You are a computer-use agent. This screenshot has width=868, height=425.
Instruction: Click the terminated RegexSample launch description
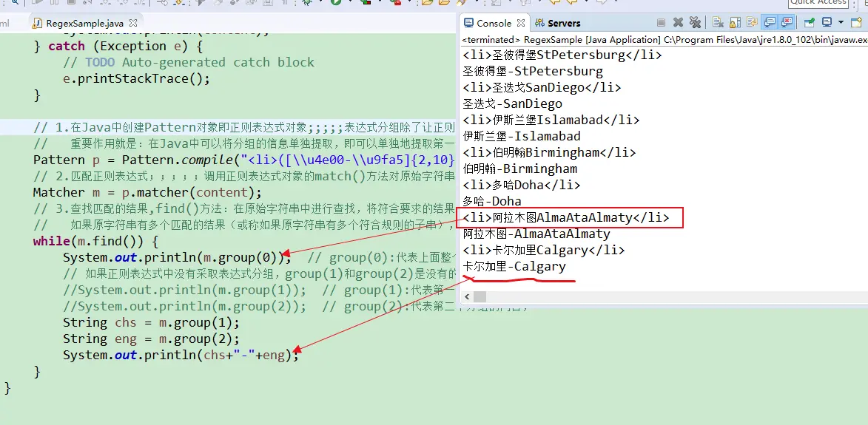point(665,40)
